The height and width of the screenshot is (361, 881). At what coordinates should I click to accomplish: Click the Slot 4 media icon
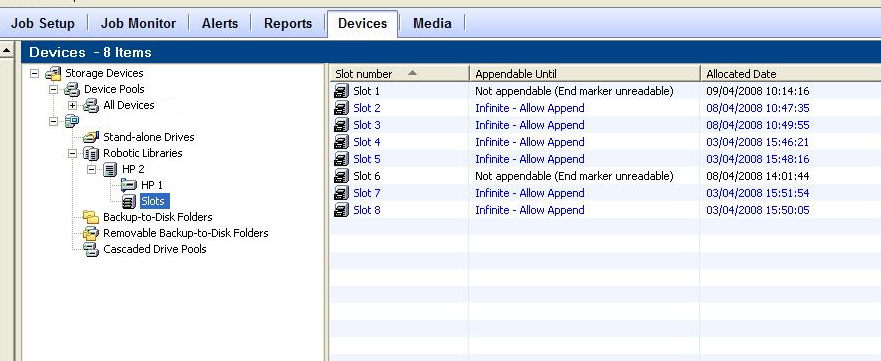pyautogui.click(x=342, y=142)
